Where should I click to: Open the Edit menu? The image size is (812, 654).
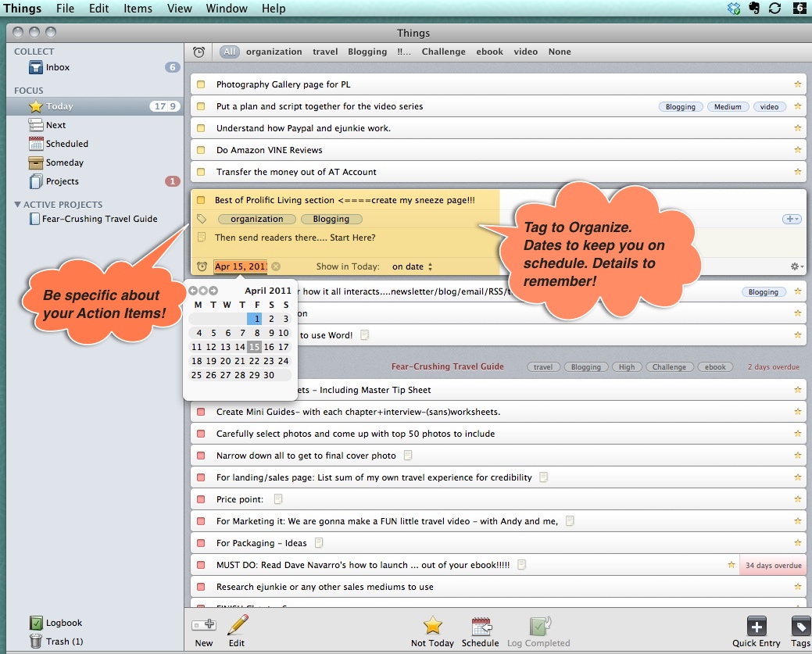click(x=99, y=9)
